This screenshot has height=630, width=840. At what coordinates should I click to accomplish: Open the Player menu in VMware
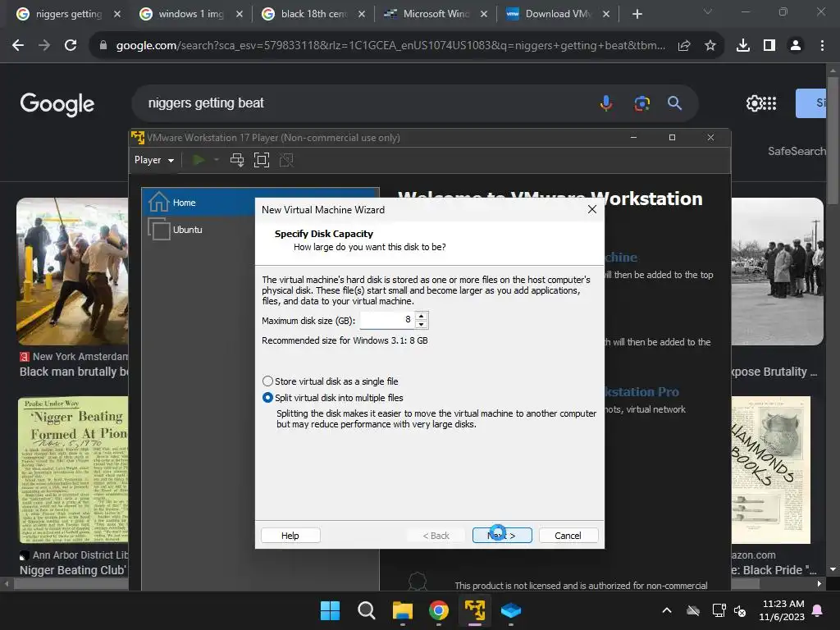(x=153, y=160)
